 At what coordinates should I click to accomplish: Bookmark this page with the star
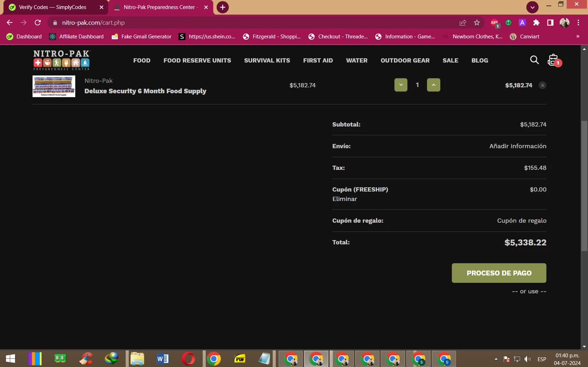point(477,23)
